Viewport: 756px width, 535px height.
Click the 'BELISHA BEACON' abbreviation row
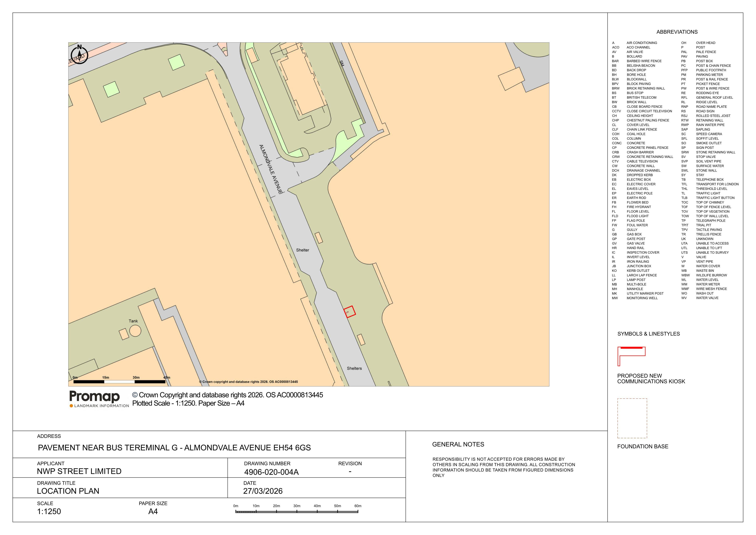click(633, 66)
